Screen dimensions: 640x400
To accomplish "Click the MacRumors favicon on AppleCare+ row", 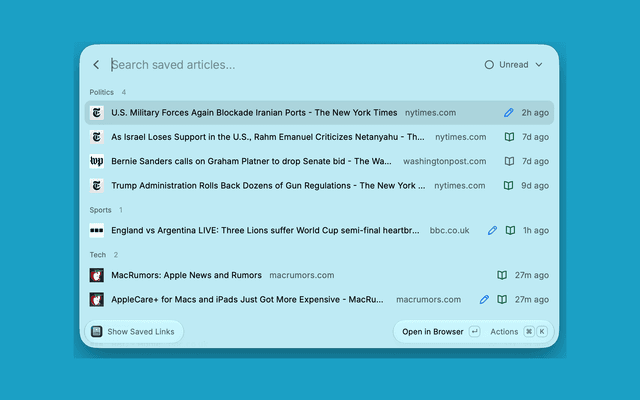I will 97,299.
